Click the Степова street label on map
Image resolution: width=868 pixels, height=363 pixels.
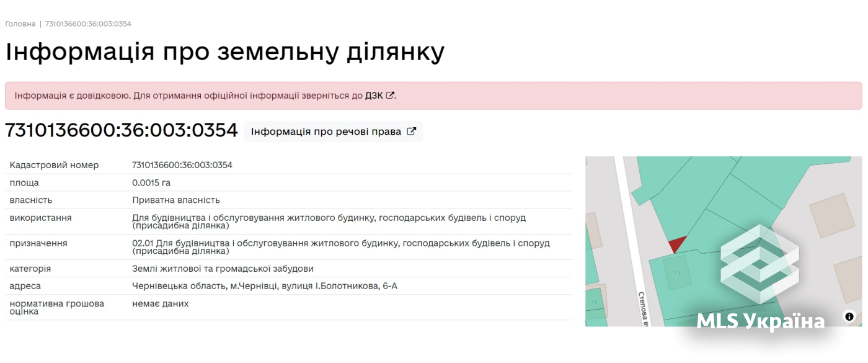[x=642, y=308]
